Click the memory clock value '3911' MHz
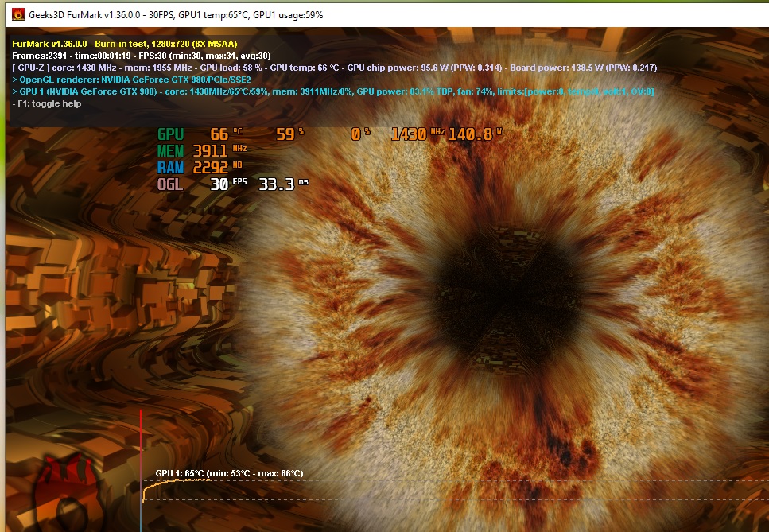Viewport: 769px width, 532px height. pyautogui.click(x=211, y=151)
